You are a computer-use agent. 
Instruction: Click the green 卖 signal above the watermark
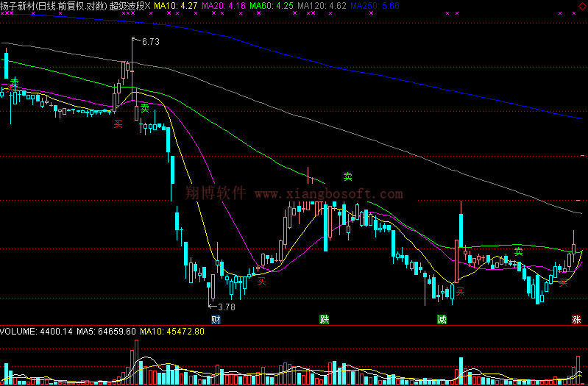pyautogui.click(x=348, y=176)
